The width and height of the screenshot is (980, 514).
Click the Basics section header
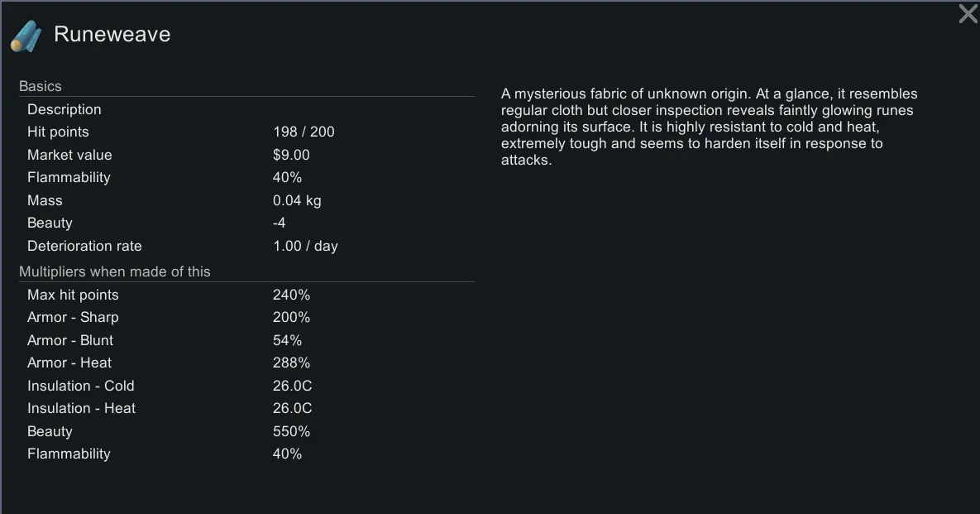point(41,86)
